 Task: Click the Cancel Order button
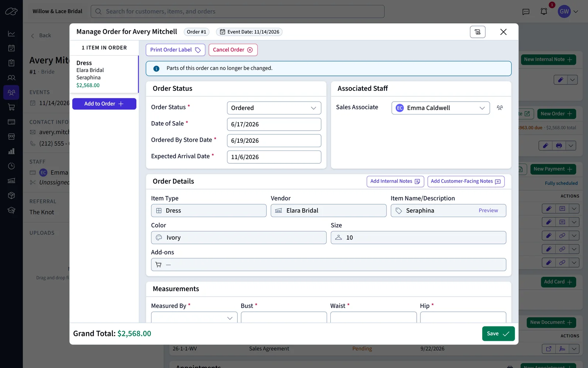tap(233, 50)
